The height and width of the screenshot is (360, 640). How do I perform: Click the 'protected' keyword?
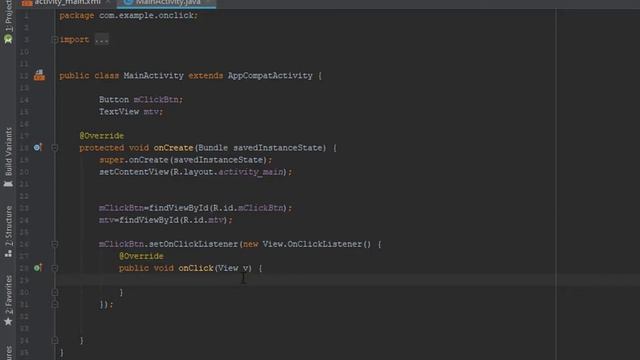[102, 148]
